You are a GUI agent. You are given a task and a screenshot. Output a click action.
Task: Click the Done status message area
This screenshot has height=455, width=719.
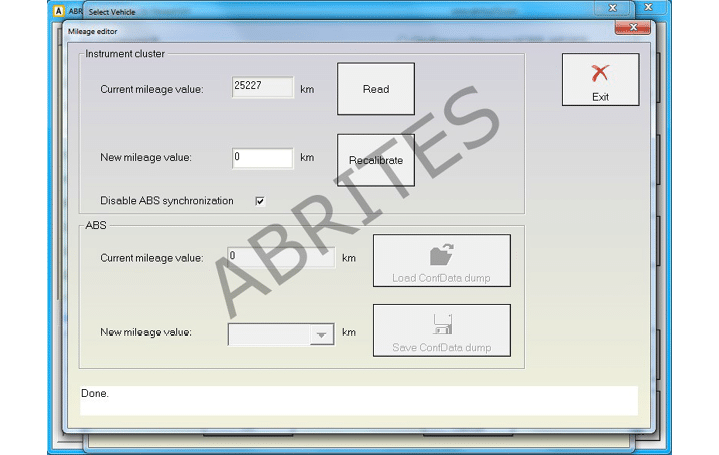click(358, 399)
